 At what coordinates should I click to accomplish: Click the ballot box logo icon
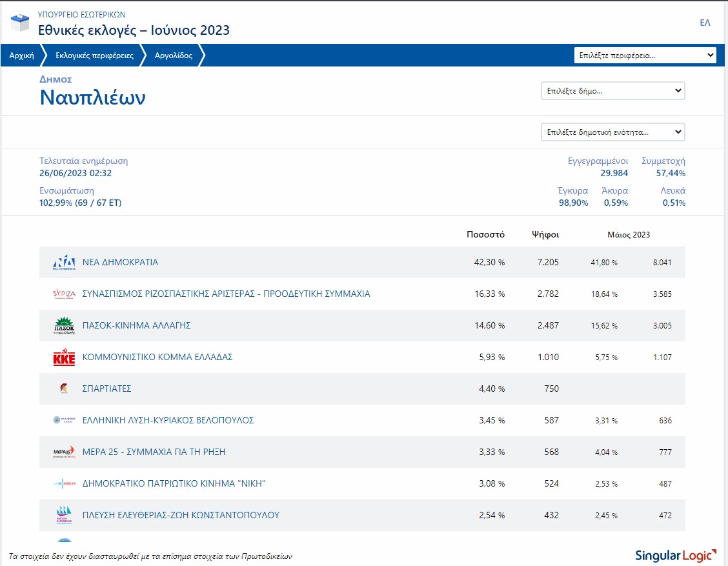tap(20, 23)
